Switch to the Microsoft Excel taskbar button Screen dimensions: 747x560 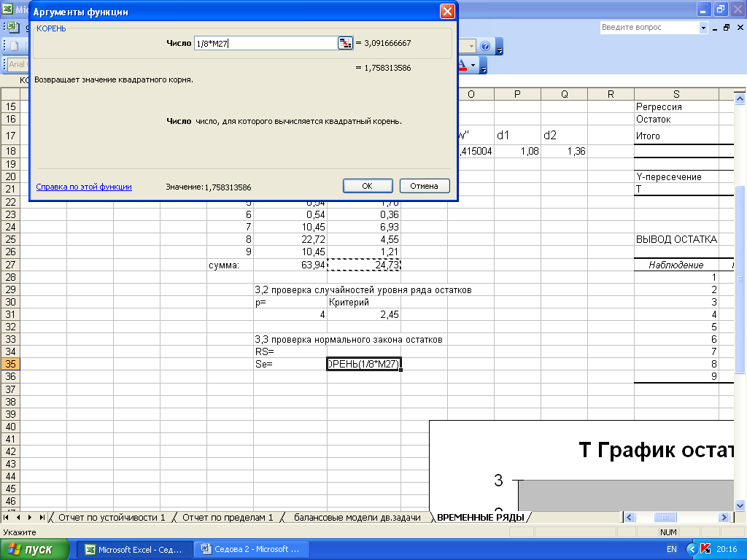135,550
